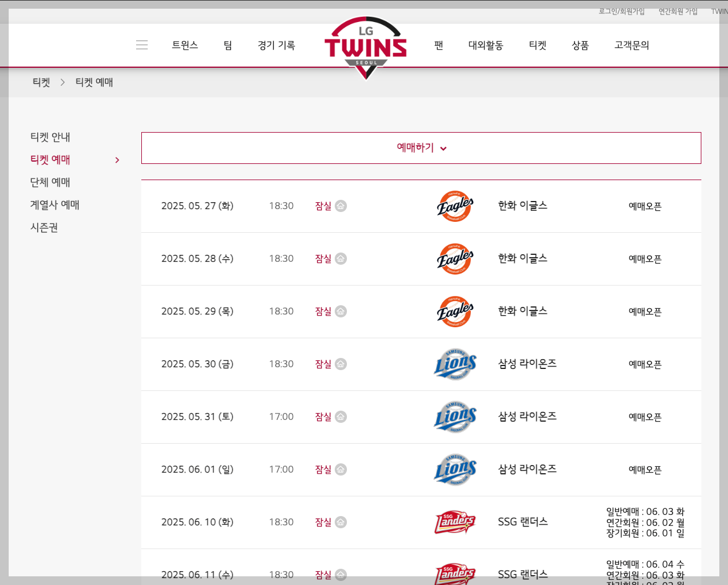728x585 pixels.
Task: Click stadium icon for 05. 27 game
Action: [341, 206]
